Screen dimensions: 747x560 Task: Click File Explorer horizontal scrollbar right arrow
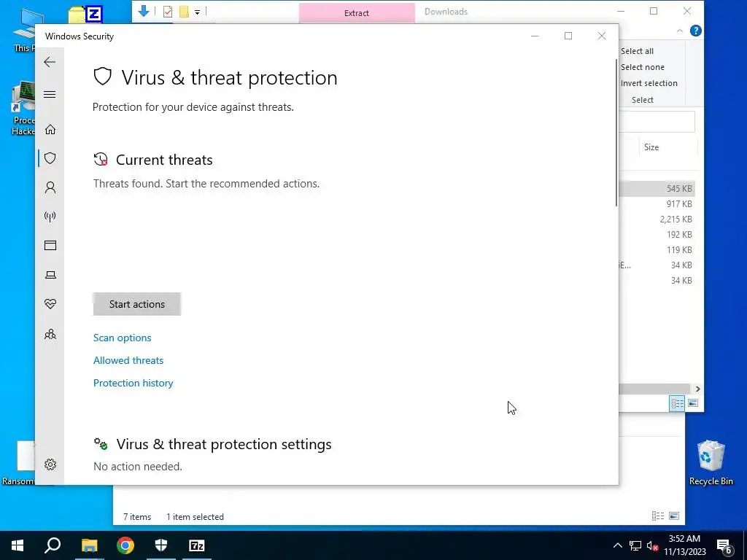pos(697,389)
